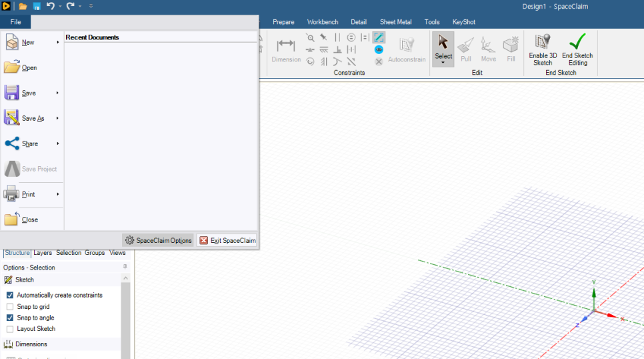Viewport: 644px width, 359px height.
Task: Toggle the highlighted sketch constraint display icon
Action: click(x=379, y=37)
